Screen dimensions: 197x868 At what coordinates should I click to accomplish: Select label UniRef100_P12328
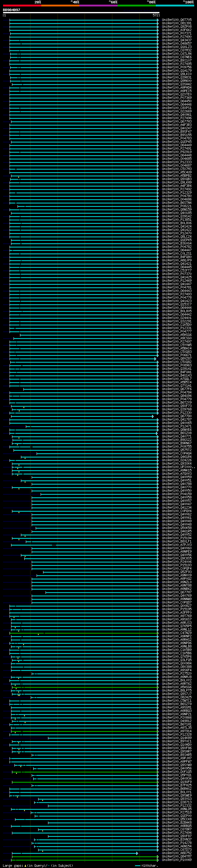click(177, 735)
